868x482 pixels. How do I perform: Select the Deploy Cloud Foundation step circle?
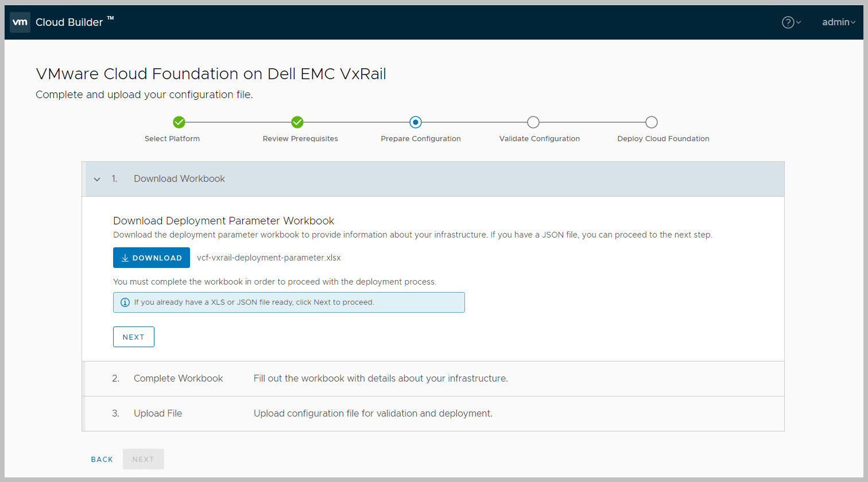click(651, 122)
